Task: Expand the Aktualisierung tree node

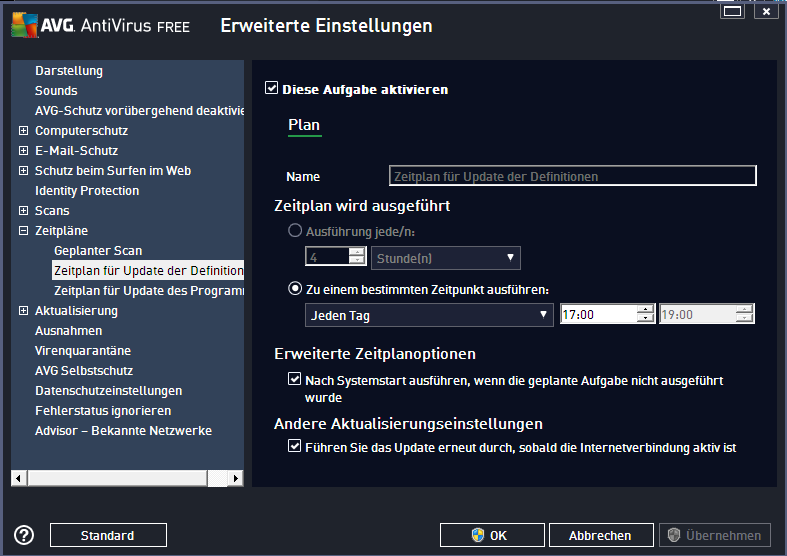Action: (23, 311)
